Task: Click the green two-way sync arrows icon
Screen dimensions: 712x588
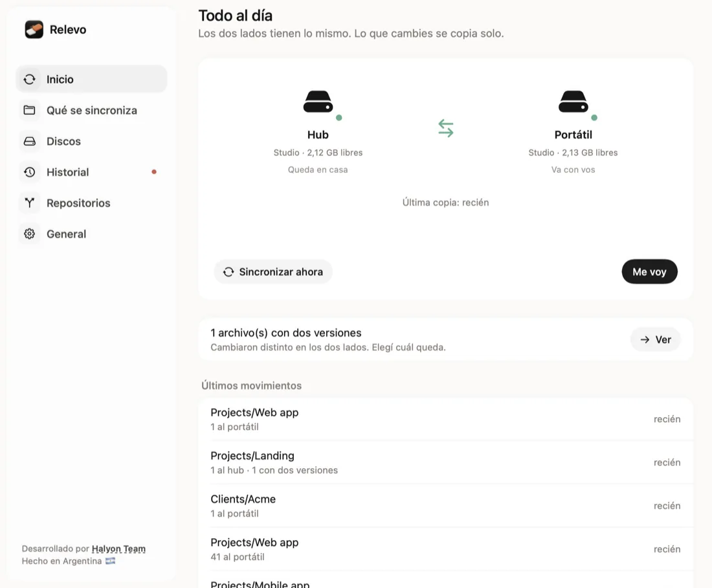Action: point(445,128)
